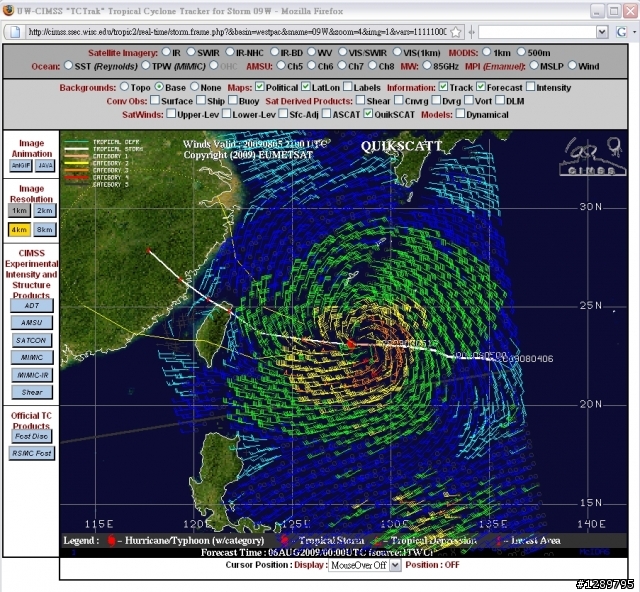Enable ASCAT winds checkbox

point(326,114)
